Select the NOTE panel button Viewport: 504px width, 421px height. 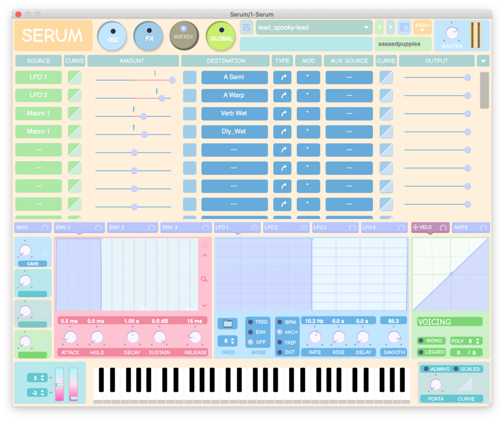tap(470, 227)
